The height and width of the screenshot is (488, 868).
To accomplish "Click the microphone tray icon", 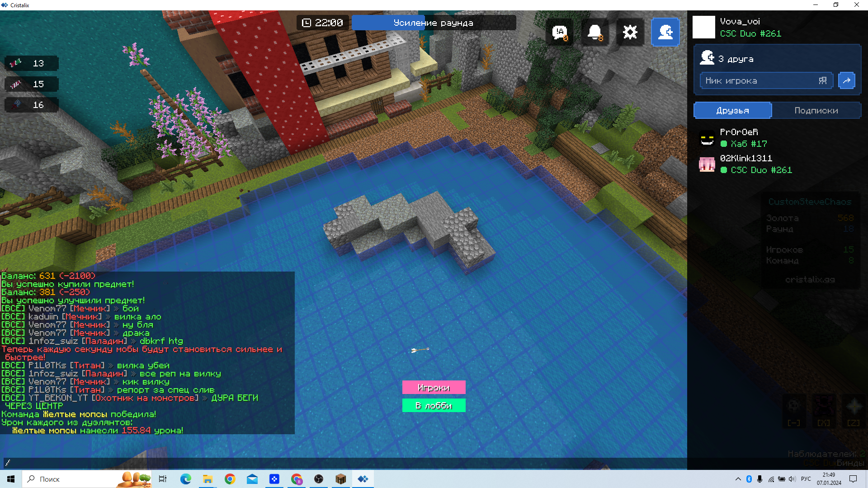I will pyautogui.click(x=759, y=479).
